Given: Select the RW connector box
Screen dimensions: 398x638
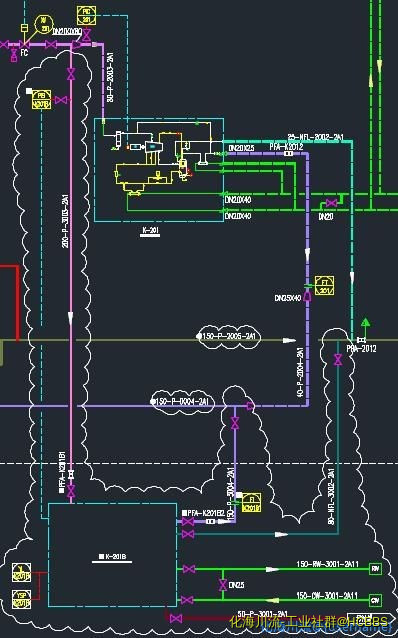Looking at the screenshot, I should pos(375,569).
